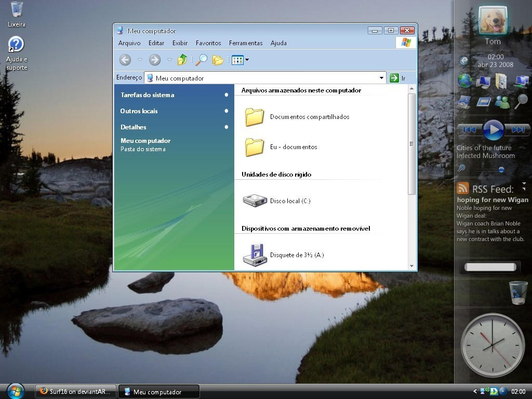Click the player volume slider knob
This screenshot has width=532, height=399.
tap(501, 169)
